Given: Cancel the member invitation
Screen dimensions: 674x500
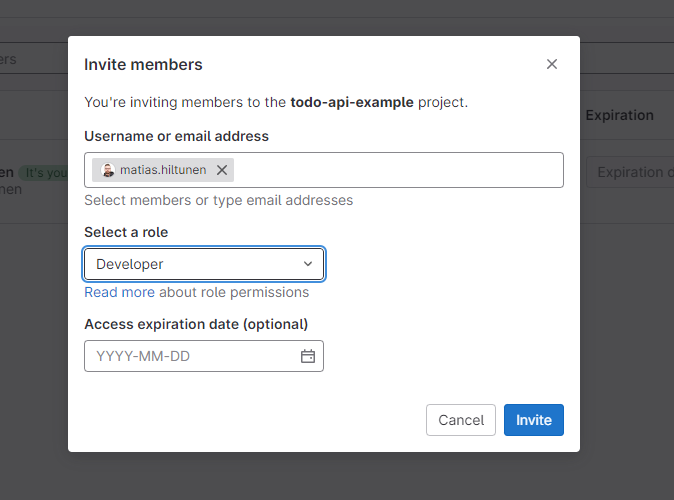Looking at the screenshot, I should (x=461, y=420).
